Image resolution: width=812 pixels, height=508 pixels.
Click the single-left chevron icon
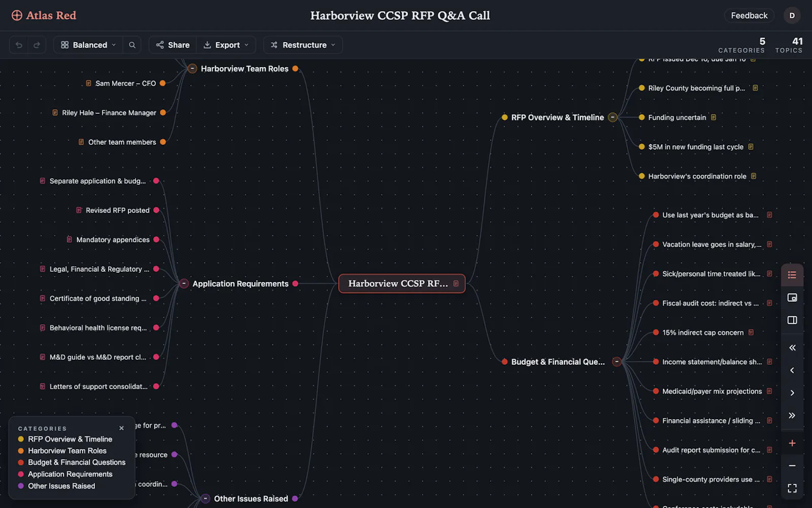pyautogui.click(x=792, y=370)
